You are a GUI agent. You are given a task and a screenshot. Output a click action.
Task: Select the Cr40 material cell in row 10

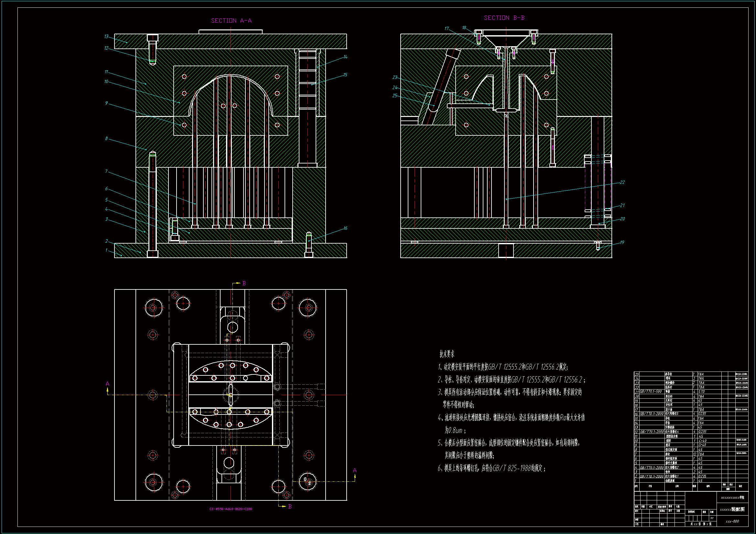[702, 441]
